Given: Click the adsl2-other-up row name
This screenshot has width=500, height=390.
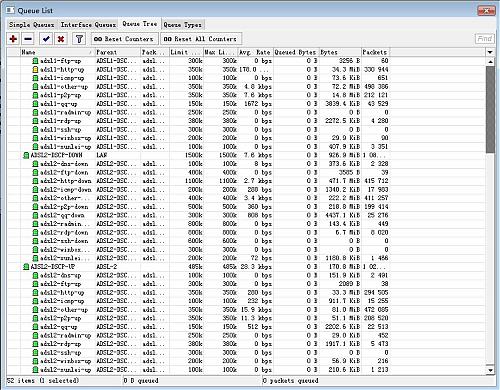Looking at the screenshot, I should coord(64,310).
